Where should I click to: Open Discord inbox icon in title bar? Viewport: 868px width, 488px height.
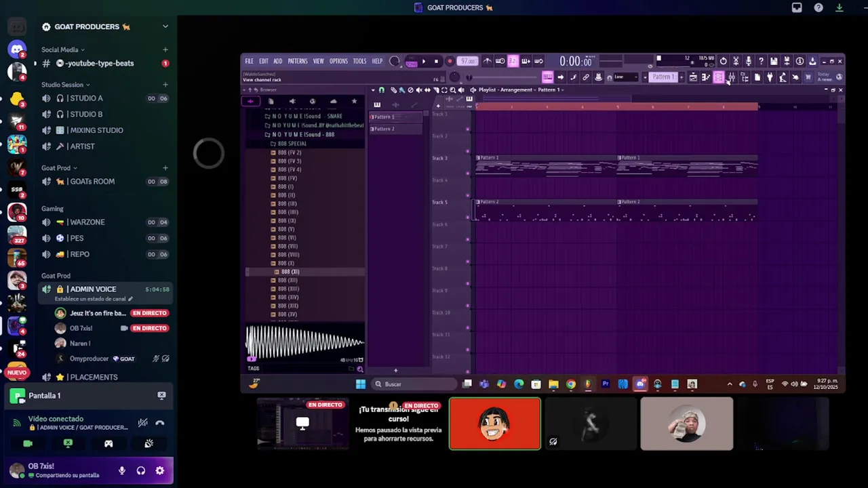pyautogui.click(x=797, y=7)
